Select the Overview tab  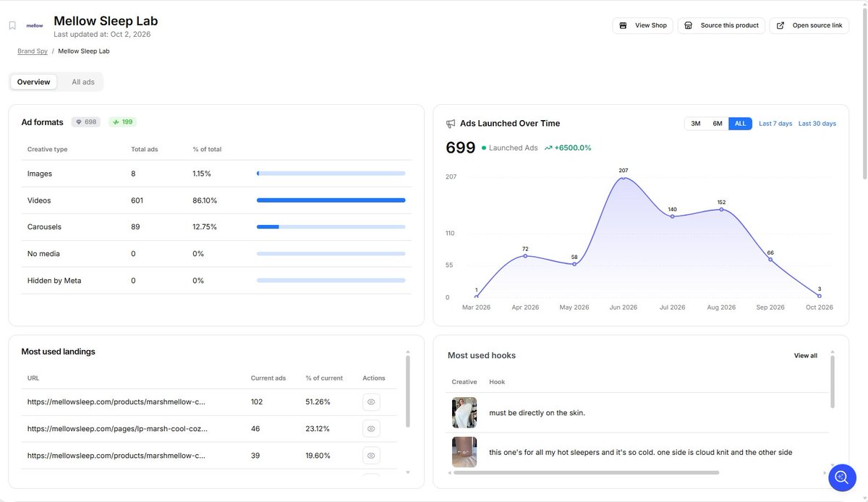[x=34, y=82]
